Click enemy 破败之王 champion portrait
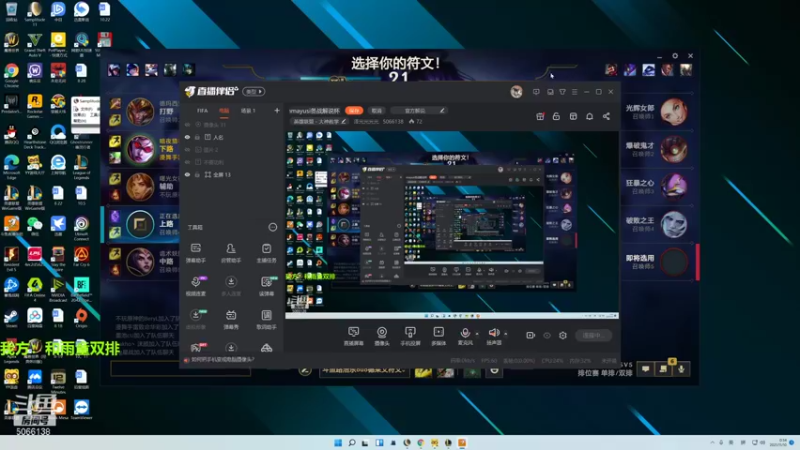 pyautogui.click(x=673, y=224)
